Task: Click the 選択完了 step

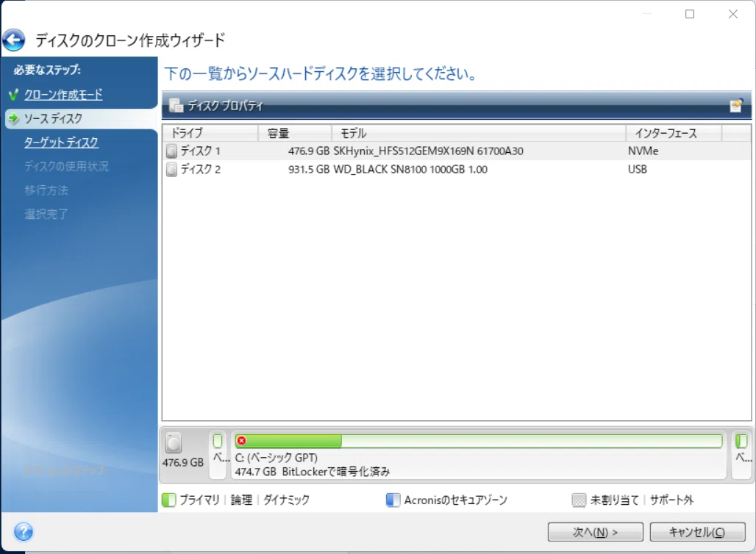Action: pyautogui.click(x=46, y=213)
